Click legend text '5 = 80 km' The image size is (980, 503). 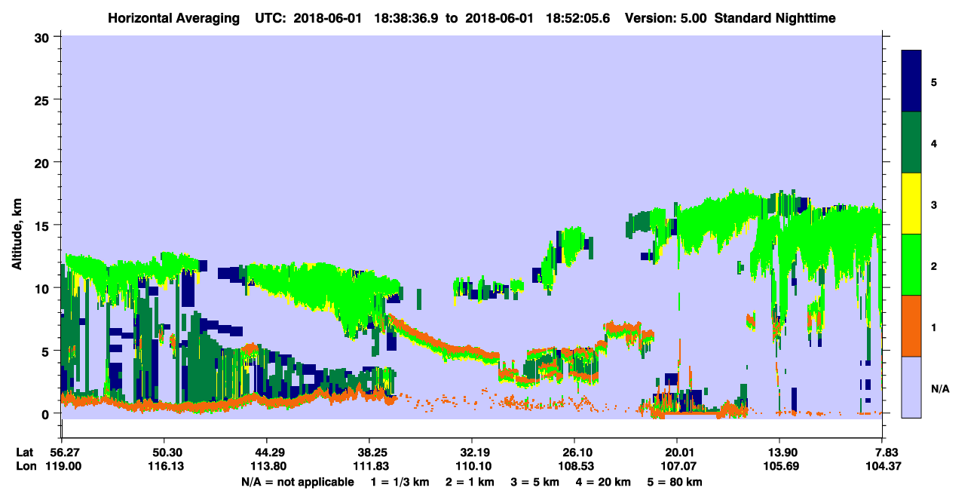coord(675,482)
